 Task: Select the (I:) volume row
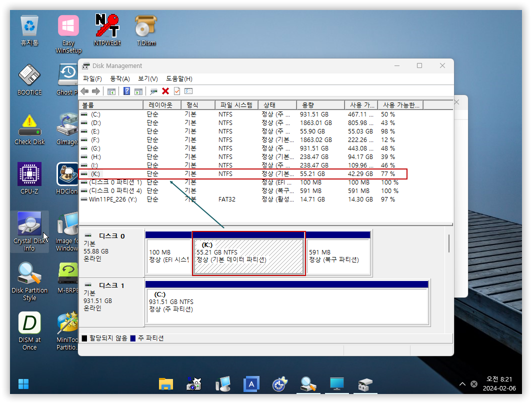click(243, 165)
